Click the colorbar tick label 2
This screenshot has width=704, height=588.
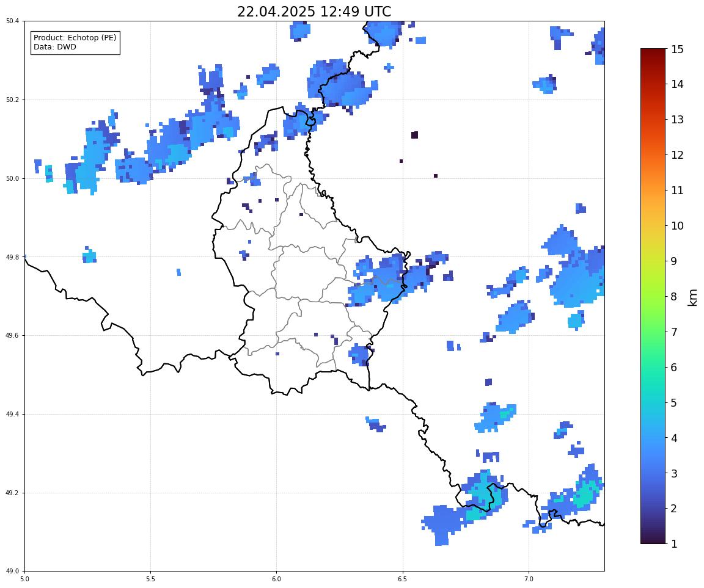674,509
